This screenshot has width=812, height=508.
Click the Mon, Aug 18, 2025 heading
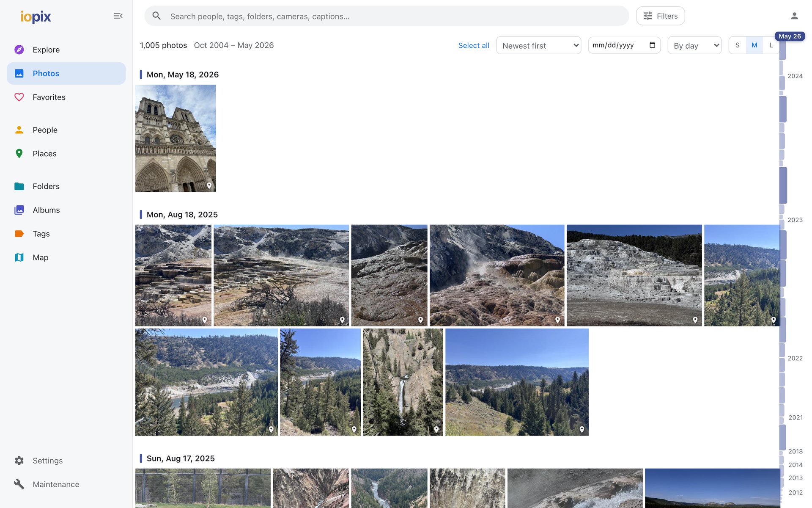click(x=182, y=215)
